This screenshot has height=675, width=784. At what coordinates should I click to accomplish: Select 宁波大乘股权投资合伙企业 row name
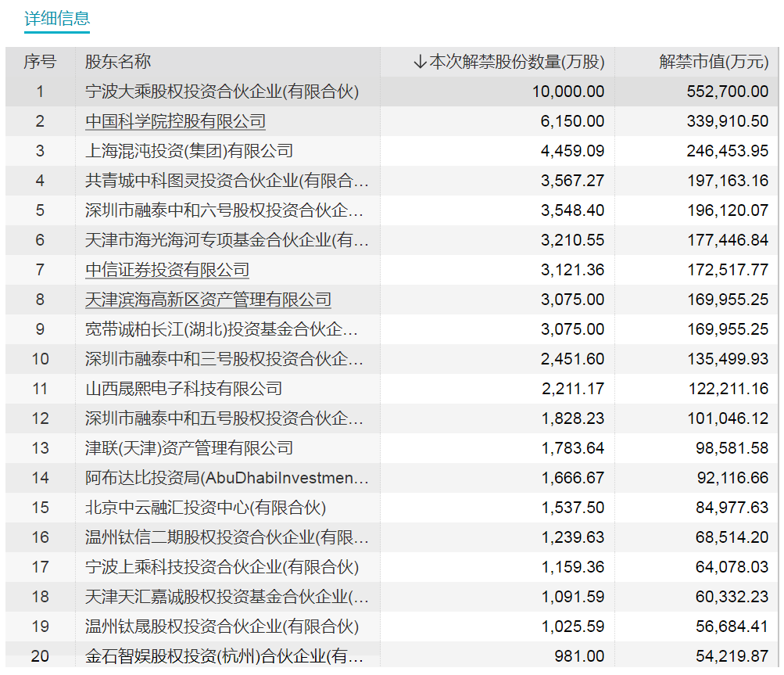pos(222,92)
